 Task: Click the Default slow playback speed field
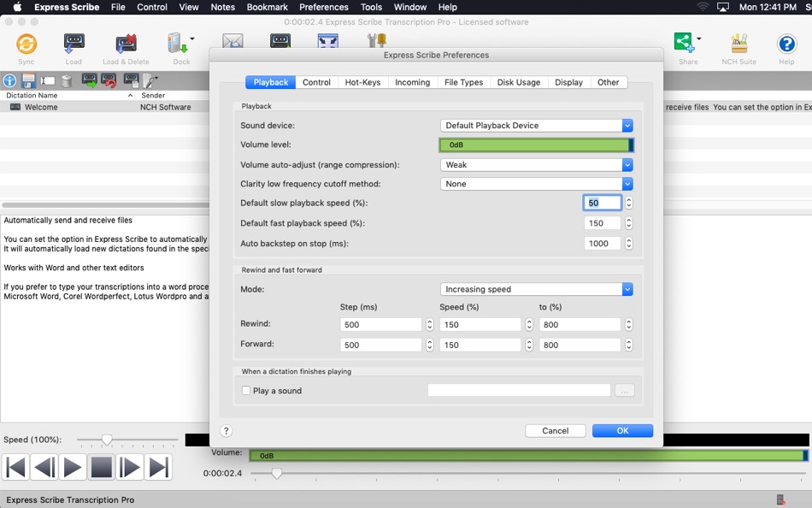tap(602, 203)
